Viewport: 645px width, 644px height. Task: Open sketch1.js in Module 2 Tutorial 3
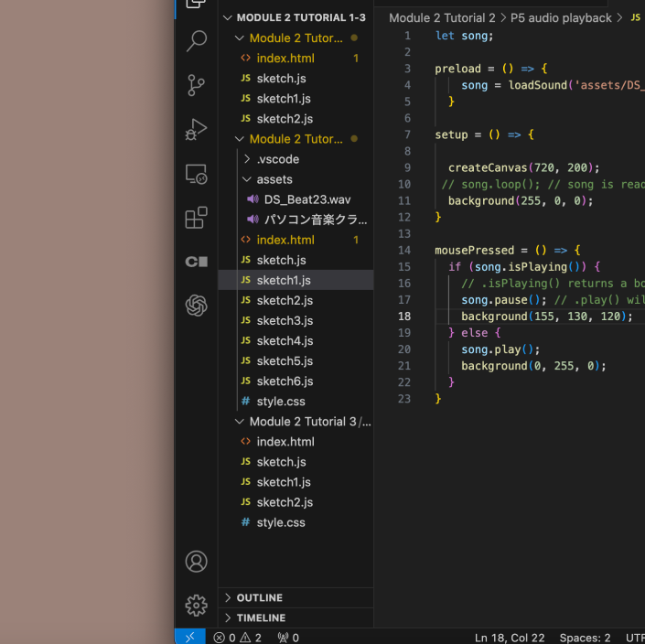click(x=296, y=482)
